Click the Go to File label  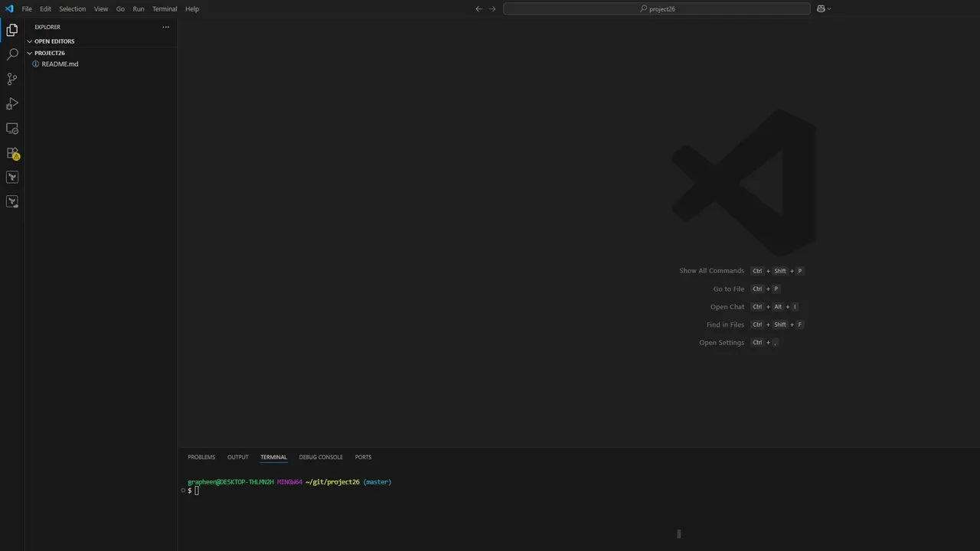(728, 289)
